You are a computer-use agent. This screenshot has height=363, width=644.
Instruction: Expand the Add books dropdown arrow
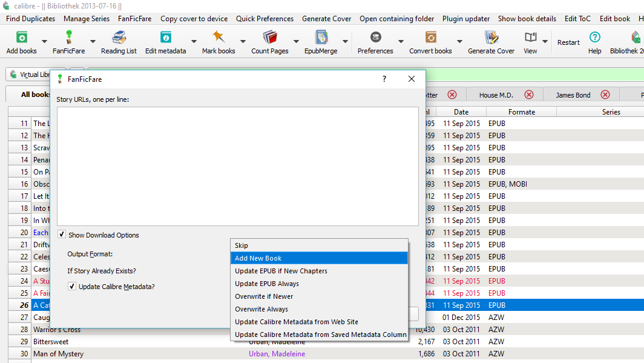click(44, 41)
